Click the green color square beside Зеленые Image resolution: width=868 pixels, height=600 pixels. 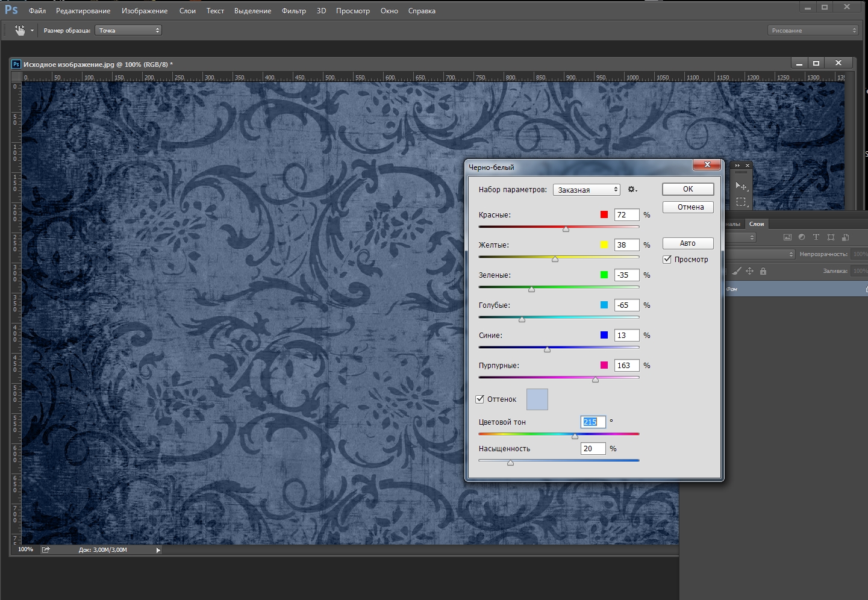pos(604,275)
